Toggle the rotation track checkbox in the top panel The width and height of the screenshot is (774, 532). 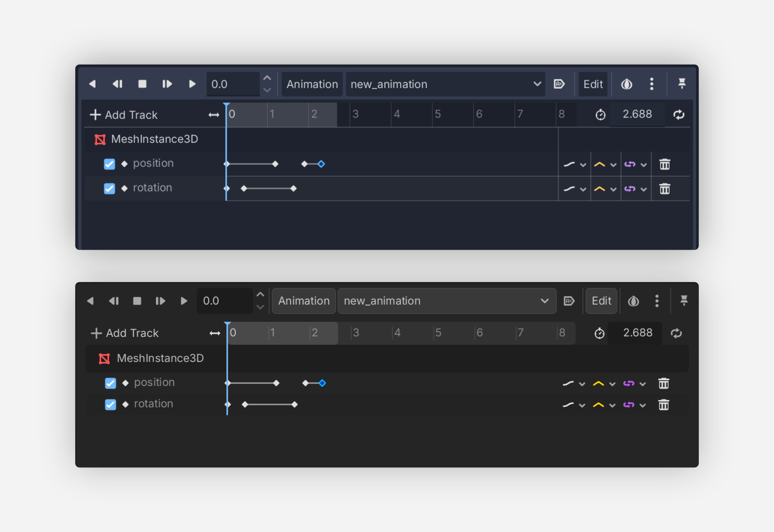coord(110,188)
